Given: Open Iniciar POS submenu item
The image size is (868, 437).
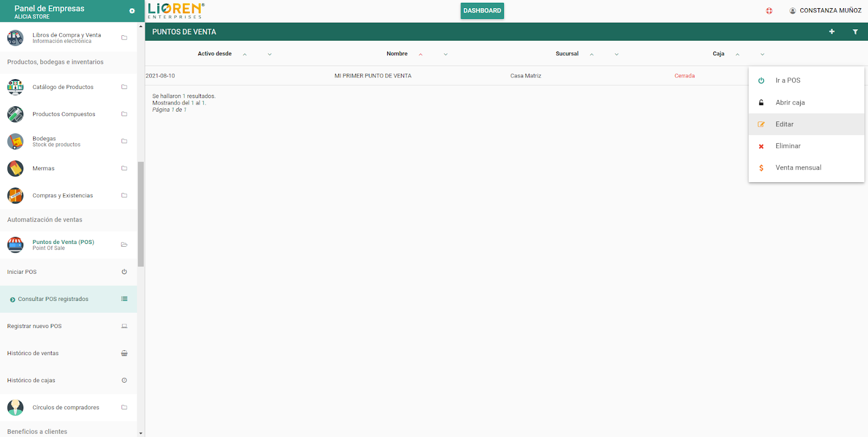Looking at the screenshot, I should (x=68, y=272).
